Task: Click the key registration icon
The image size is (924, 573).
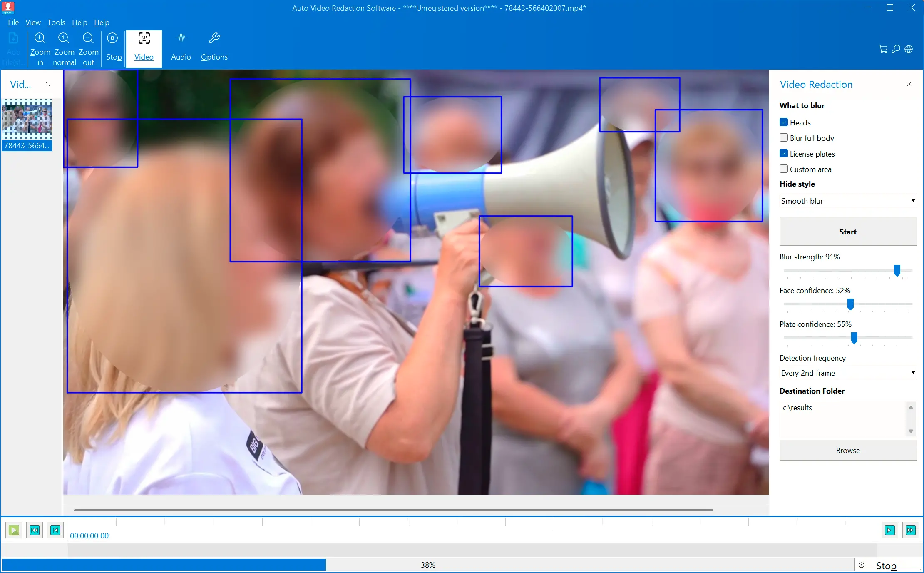Action: click(x=896, y=49)
